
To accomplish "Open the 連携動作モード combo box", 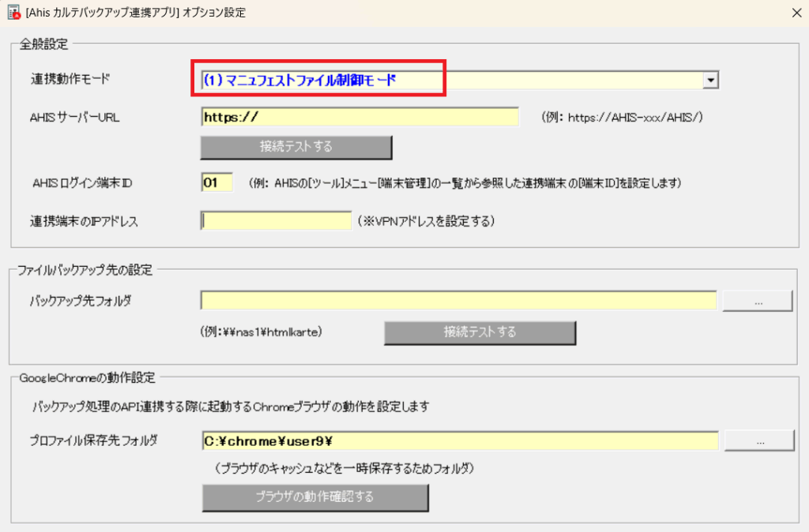I will 450,80.
